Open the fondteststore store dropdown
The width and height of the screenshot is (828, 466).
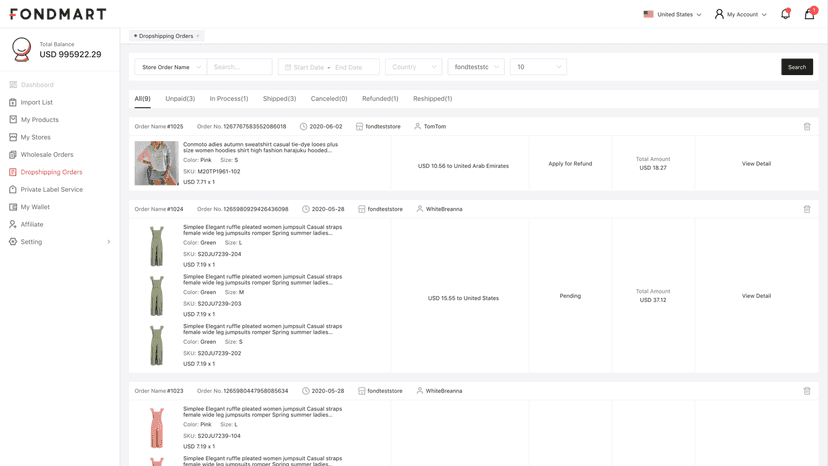476,67
